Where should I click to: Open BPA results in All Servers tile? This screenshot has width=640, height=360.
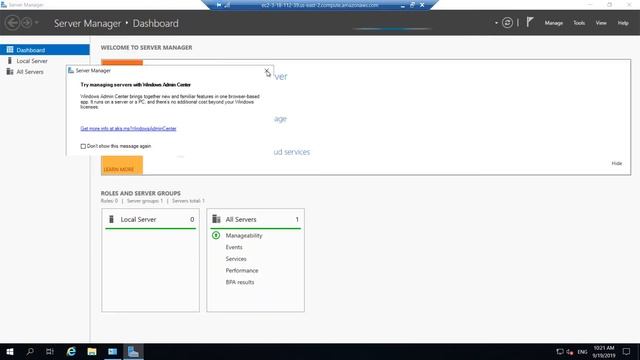click(x=240, y=282)
